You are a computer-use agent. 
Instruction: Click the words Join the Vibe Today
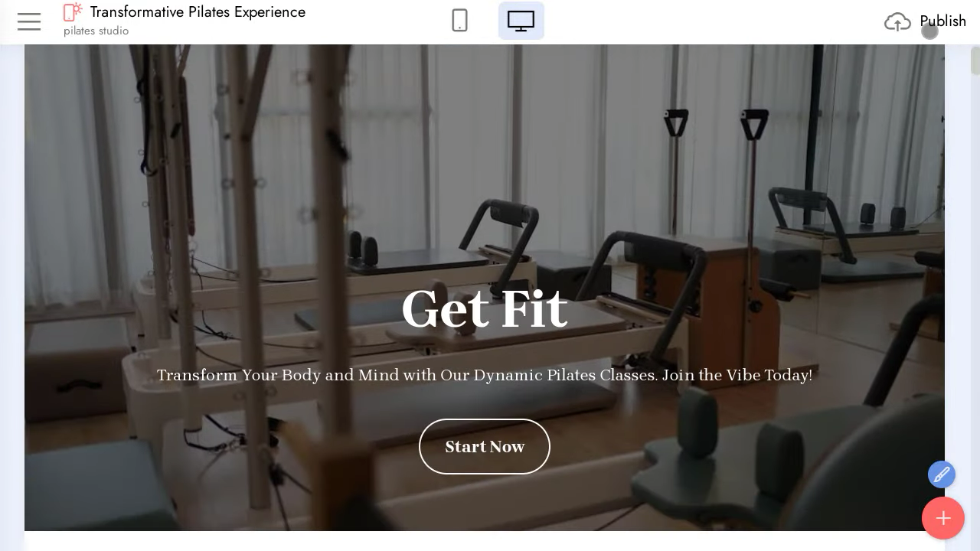(737, 375)
